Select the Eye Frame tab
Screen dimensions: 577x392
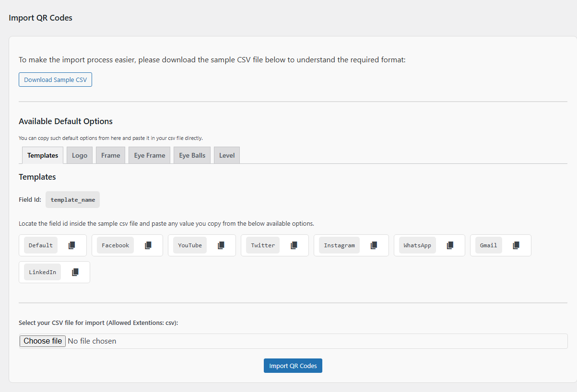[x=150, y=155]
